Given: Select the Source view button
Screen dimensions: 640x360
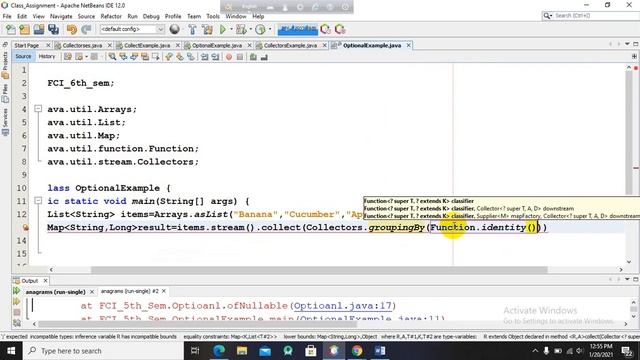Looking at the screenshot, I should point(23,57).
